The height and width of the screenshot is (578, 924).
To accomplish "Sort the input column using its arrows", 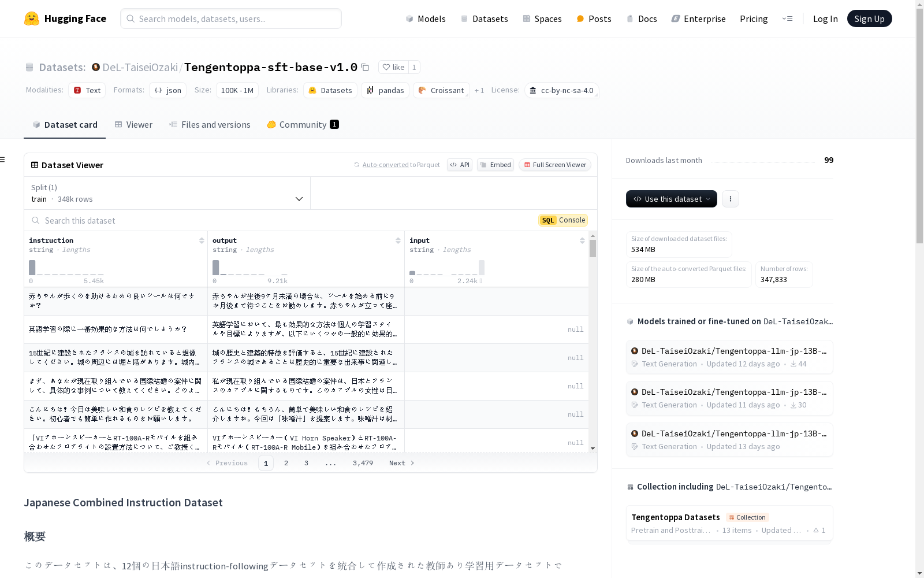I will pos(582,240).
